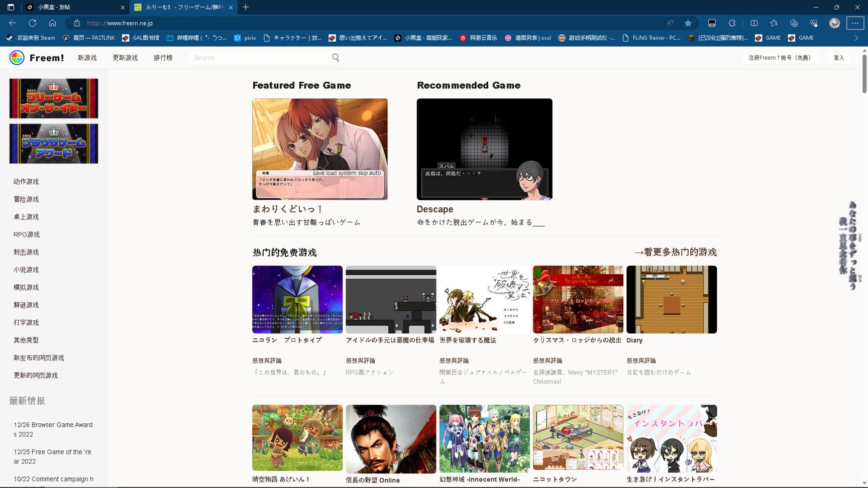
Task: Open the 信長の野望 Online game thumbnail
Action: pyautogui.click(x=391, y=439)
